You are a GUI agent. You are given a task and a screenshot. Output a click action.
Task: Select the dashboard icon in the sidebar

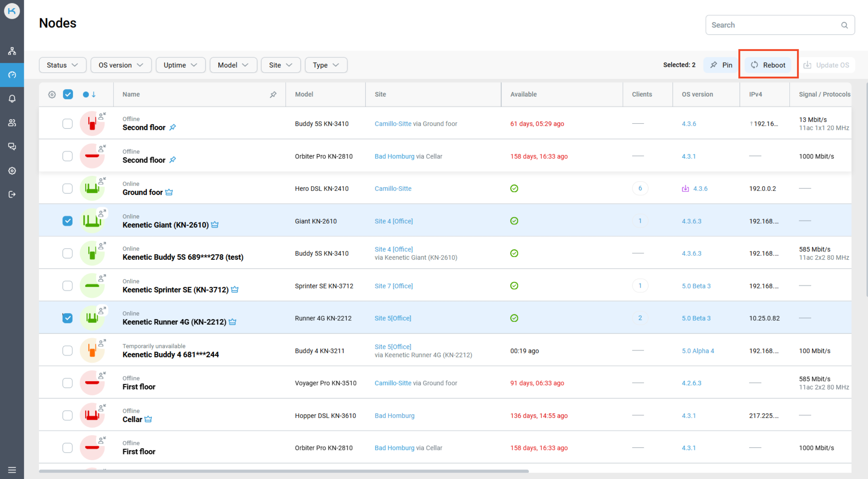point(12,75)
